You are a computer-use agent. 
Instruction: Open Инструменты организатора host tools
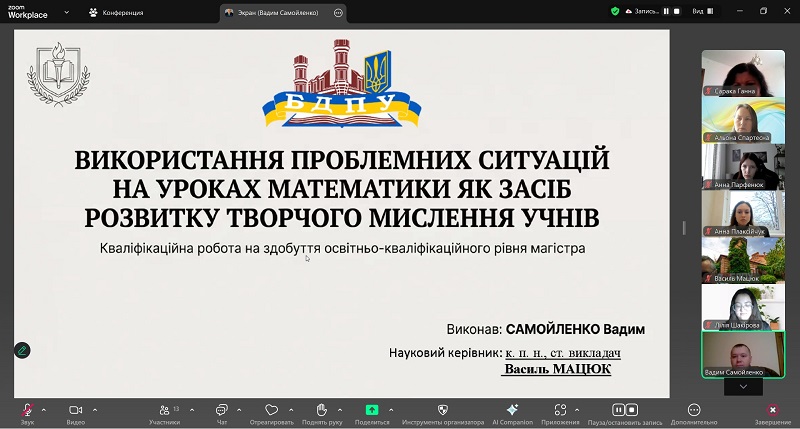pos(443,410)
